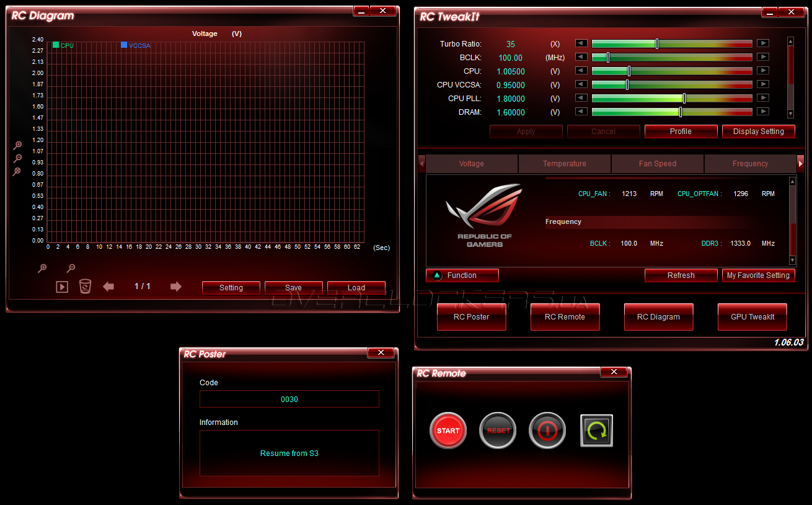The width and height of the screenshot is (812, 505).
Task: Click the monitor panel scrollbar down arrow
Action: (x=792, y=261)
